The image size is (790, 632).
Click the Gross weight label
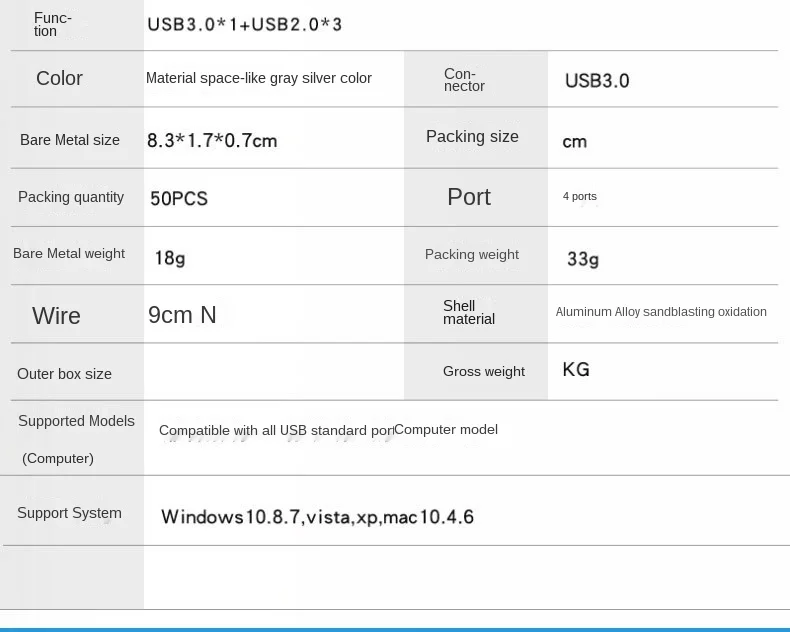pos(484,371)
